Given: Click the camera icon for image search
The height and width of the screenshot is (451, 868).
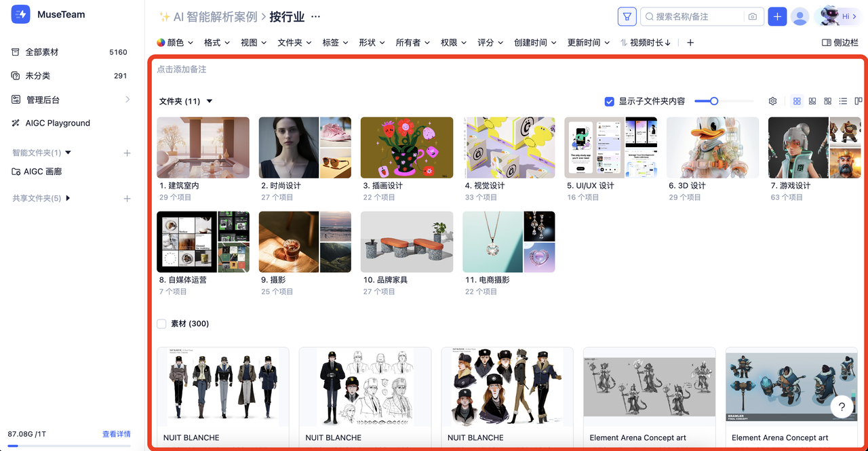Looking at the screenshot, I should (x=752, y=16).
